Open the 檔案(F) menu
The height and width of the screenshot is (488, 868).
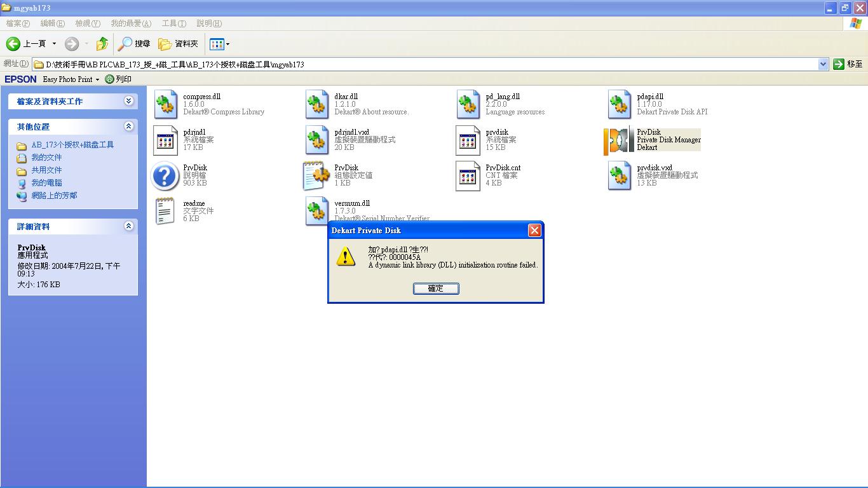click(18, 24)
